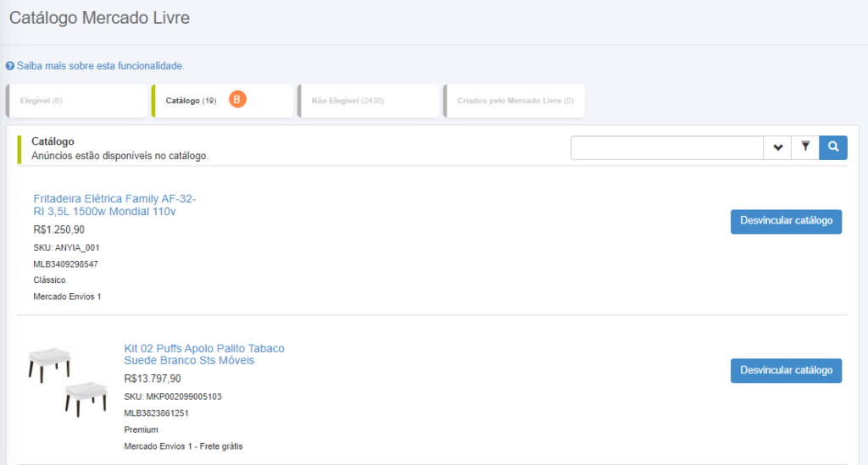Open Fritadeira Elétrica Family AF-32-RI listing link
The width and height of the screenshot is (868, 465).
(114, 205)
